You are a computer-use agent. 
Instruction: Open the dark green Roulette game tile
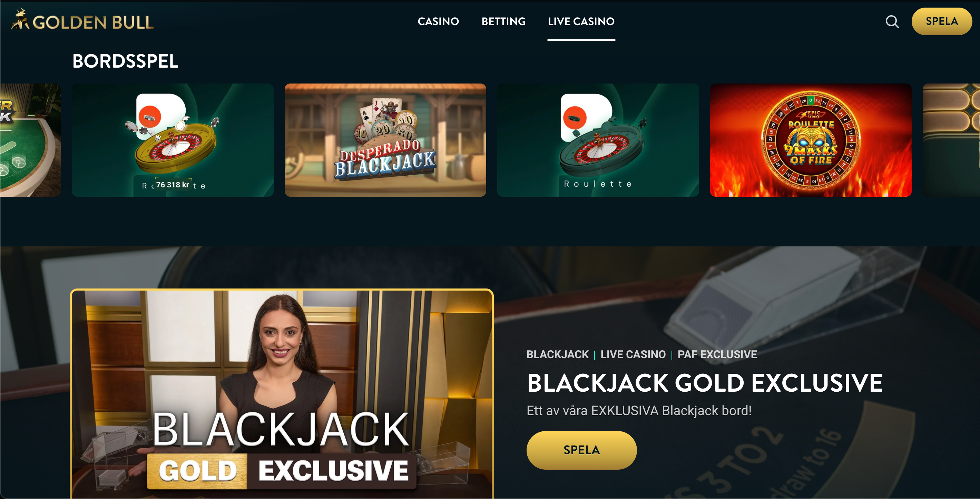coord(598,140)
